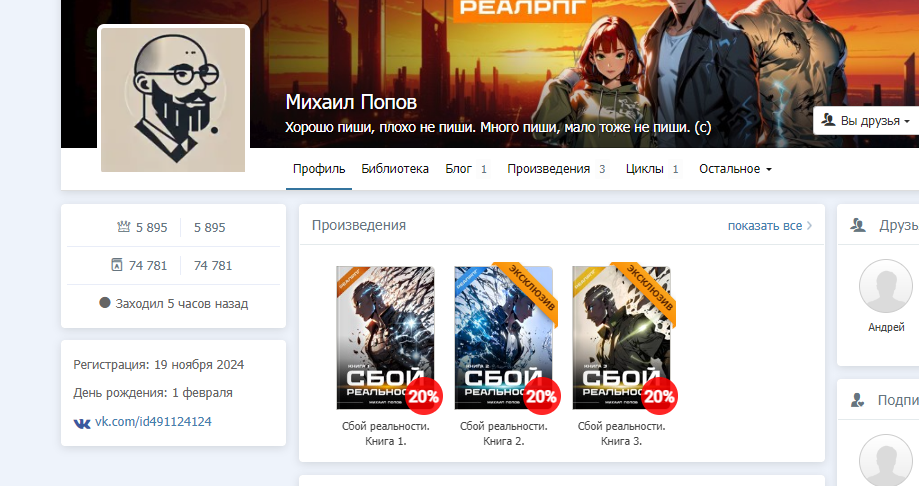Click the bookmark counter icon beside 74 781
This screenshot has height=486, width=919.
click(117, 265)
